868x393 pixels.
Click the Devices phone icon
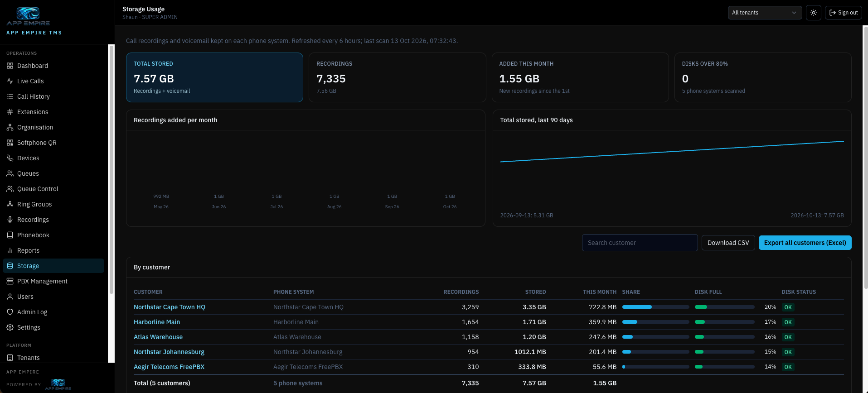[x=10, y=158]
